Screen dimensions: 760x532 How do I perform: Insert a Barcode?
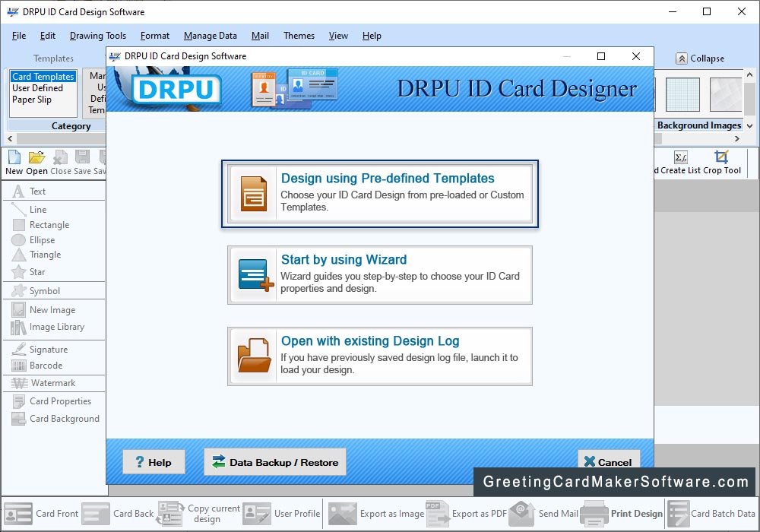(36, 366)
